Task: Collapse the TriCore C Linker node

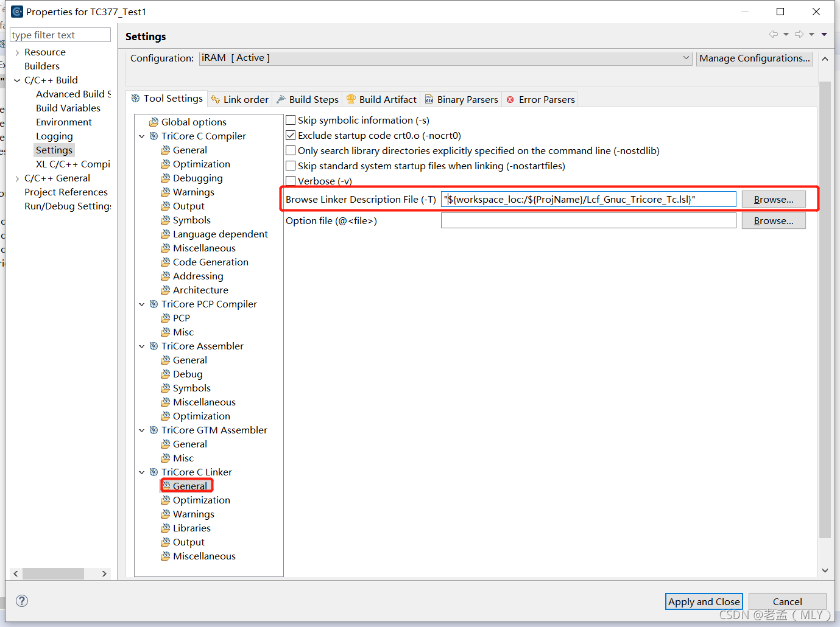Action: 142,472
